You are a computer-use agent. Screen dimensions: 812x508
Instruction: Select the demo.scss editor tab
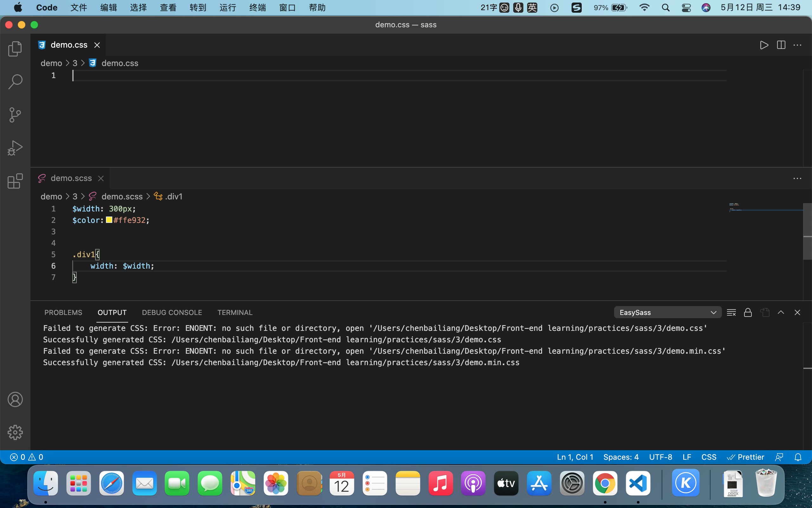[70, 178]
